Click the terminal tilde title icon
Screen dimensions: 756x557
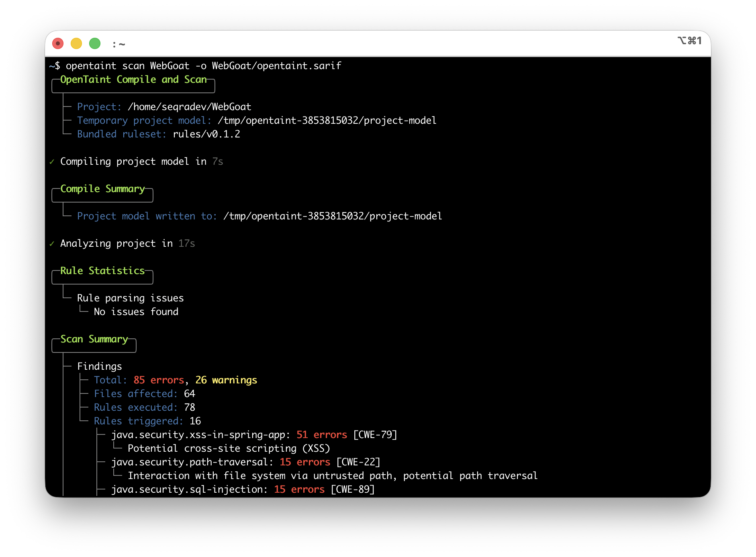pyautogui.click(x=119, y=44)
